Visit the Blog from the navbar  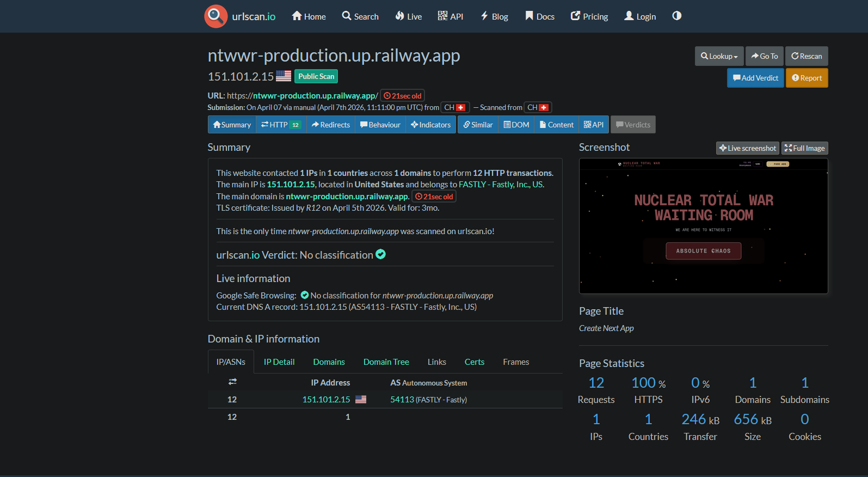[494, 16]
